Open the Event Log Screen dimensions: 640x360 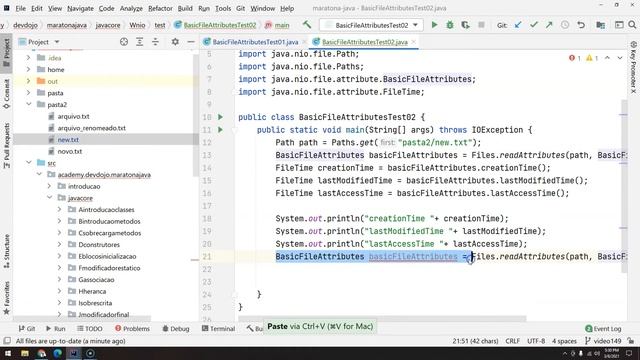pos(603,329)
